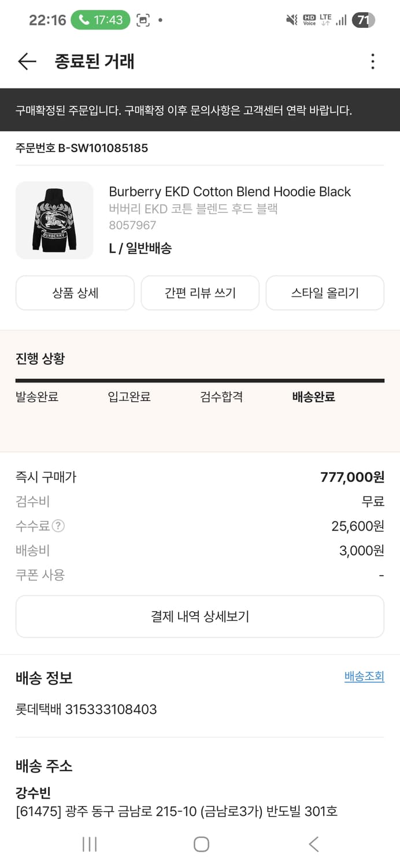Open the three-dot overflow menu

click(x=373, y=61)
